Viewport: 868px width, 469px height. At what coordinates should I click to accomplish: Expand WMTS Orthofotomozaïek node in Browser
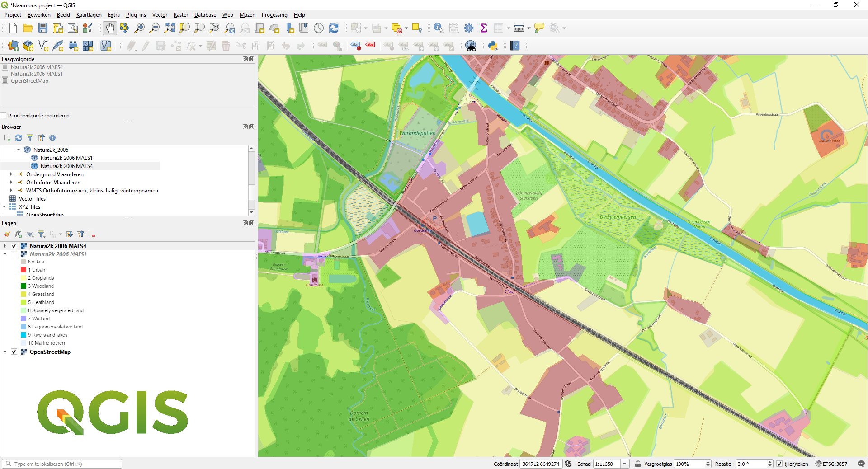pyautogui.click(x=11, y=191)
